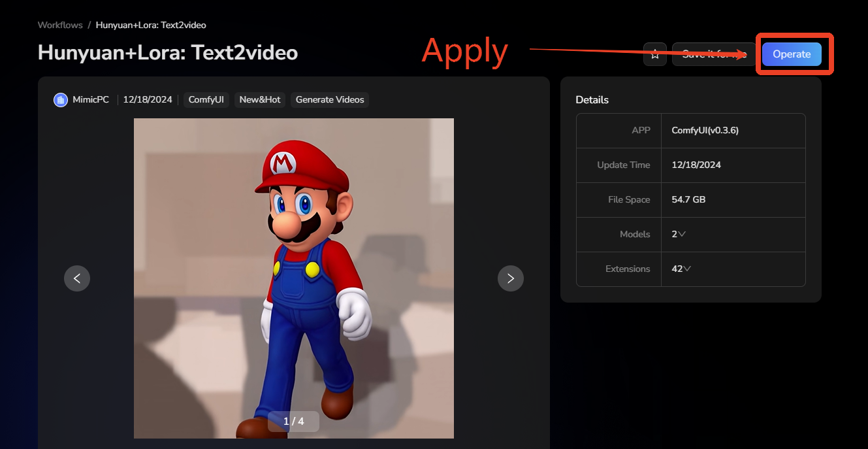This screenshot has height=449, width=868.
Task: Select the Generate Videos tag
Action: pos(330,100)
